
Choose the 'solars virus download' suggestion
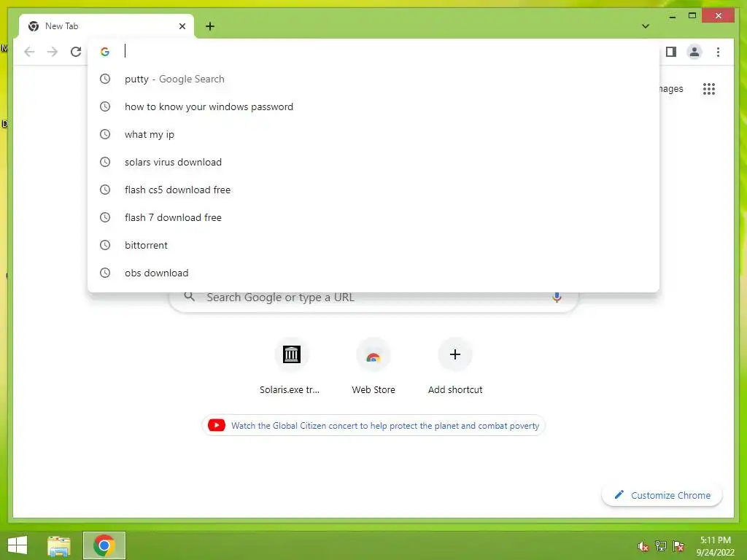pos(373,162)
